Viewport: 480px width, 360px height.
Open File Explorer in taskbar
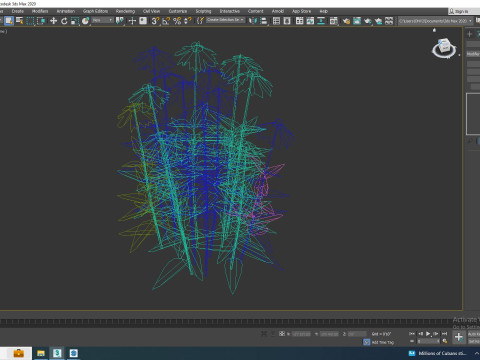coord(41,353)
